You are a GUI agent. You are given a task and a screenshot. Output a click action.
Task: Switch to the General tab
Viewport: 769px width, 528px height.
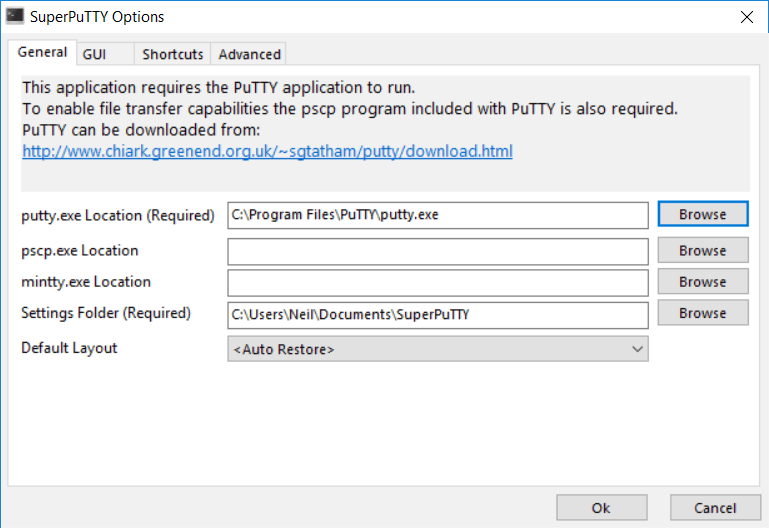click(x=42, y=53)
